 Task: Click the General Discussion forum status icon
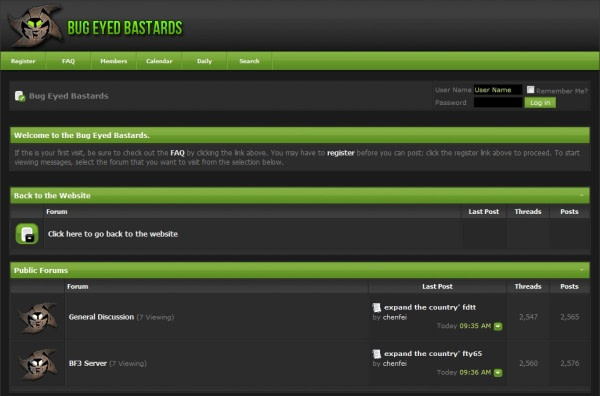click(38, 318)
